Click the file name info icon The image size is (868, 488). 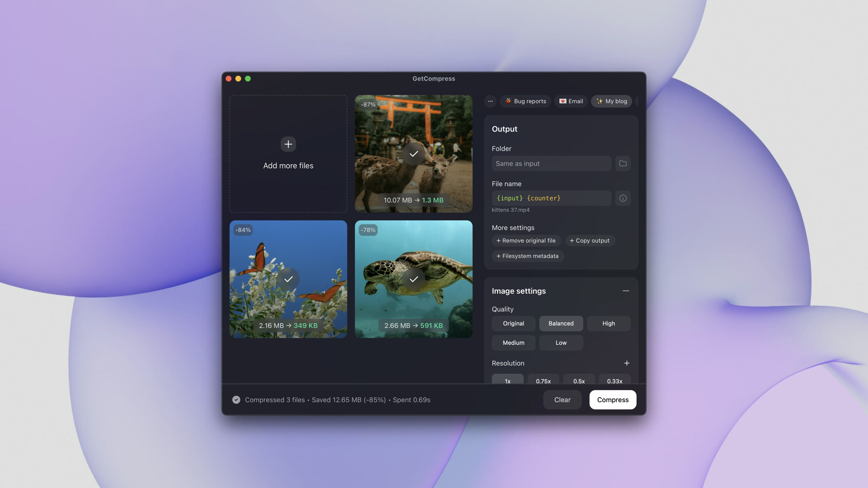[623, 198]
